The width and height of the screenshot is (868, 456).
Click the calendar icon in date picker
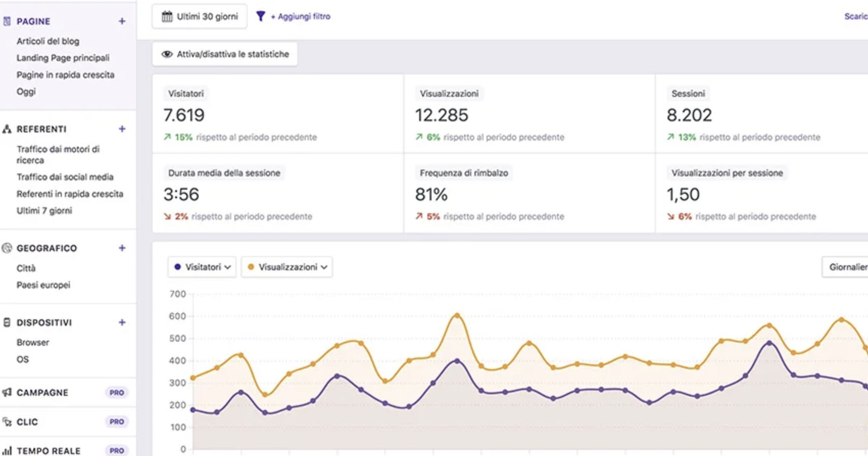[x=167, y=16]
